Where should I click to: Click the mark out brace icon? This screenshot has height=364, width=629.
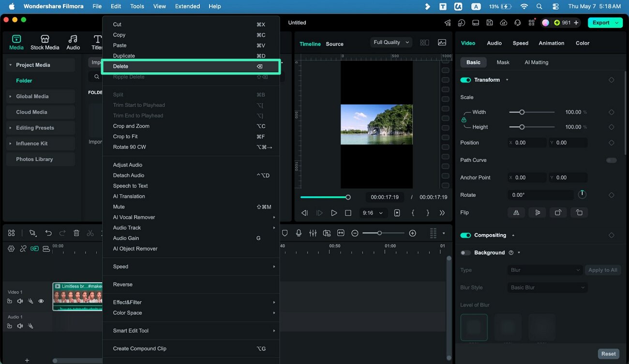428,213
